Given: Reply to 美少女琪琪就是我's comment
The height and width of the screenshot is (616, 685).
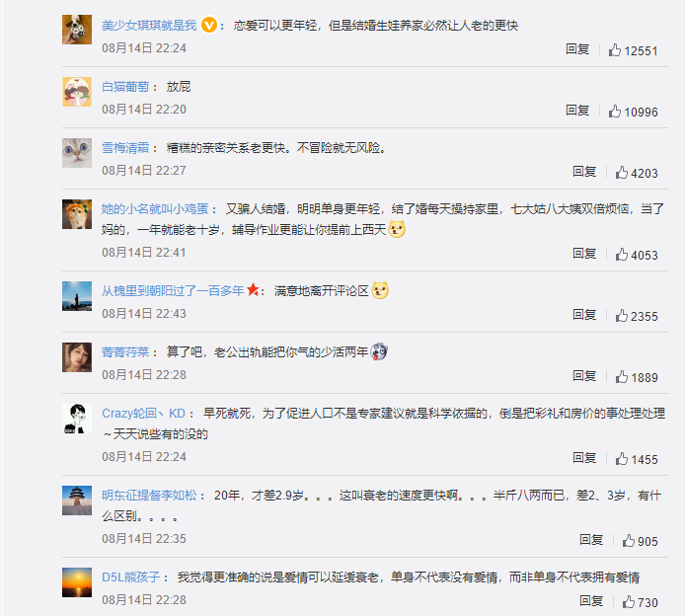Looking at the screenshot, I should [x=577, y=49].
